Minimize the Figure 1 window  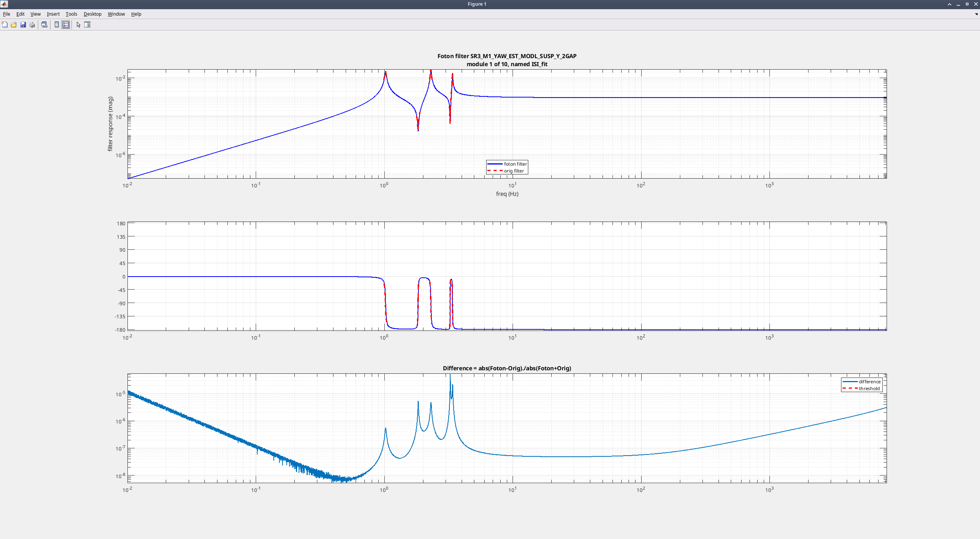pos(958,4)
